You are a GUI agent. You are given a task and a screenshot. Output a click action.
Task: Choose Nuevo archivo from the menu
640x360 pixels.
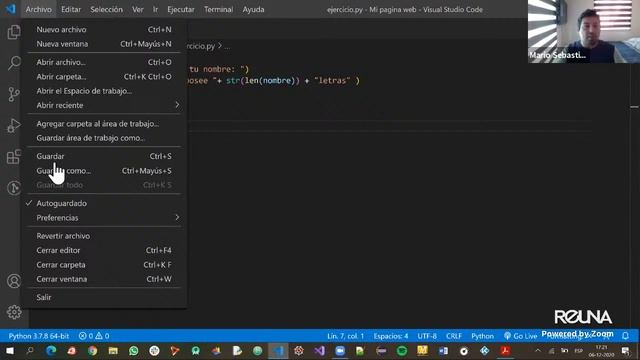104,29
